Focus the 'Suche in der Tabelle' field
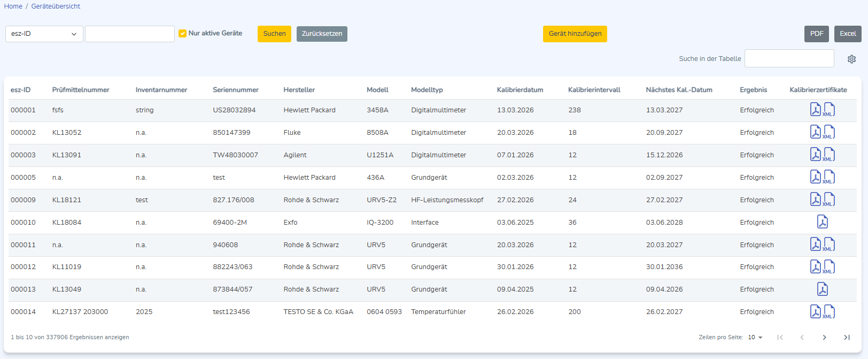The image size is (868, 359). click(x=789, y=59)
